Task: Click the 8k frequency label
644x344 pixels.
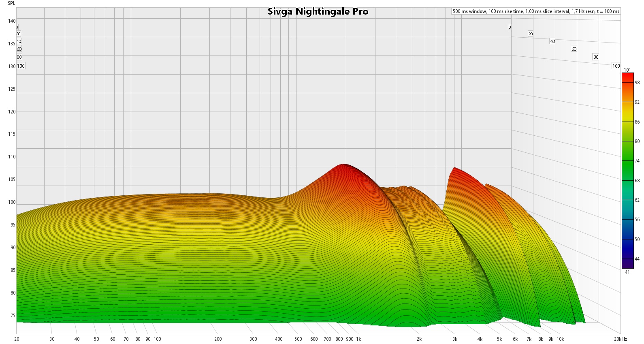Action: coord(541,339)
